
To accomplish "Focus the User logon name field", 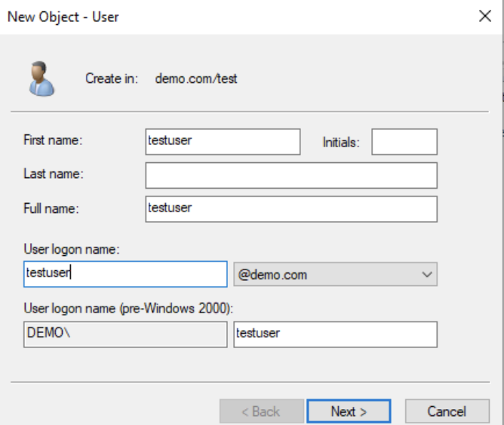I will pyautogui.click(x=125, y=274).
